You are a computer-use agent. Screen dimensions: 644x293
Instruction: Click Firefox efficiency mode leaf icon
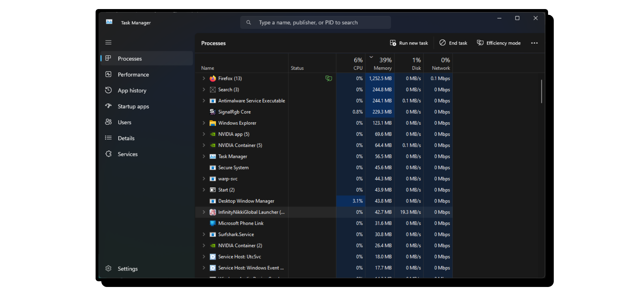[x=328, y=78]
